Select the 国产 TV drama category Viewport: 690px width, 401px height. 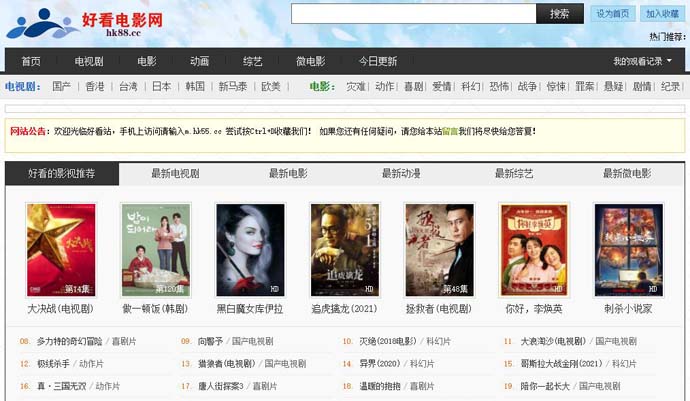point(61,86)
